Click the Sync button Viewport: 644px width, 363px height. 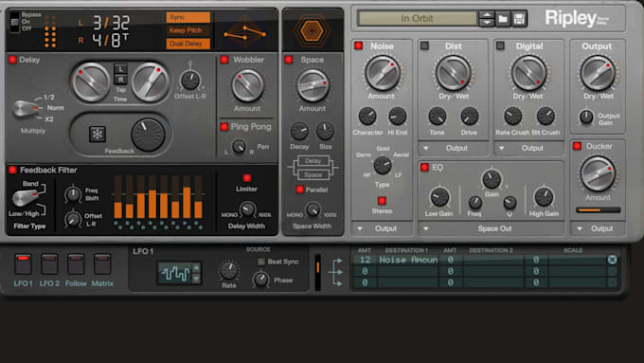click(188, 17)
